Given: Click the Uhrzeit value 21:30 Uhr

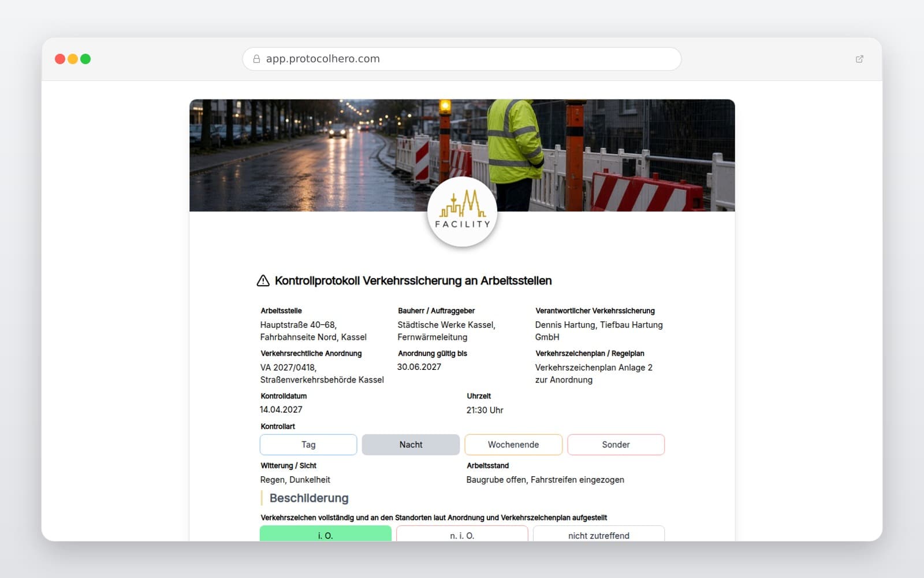Looking at the screenshot, I should pos(485,410).
